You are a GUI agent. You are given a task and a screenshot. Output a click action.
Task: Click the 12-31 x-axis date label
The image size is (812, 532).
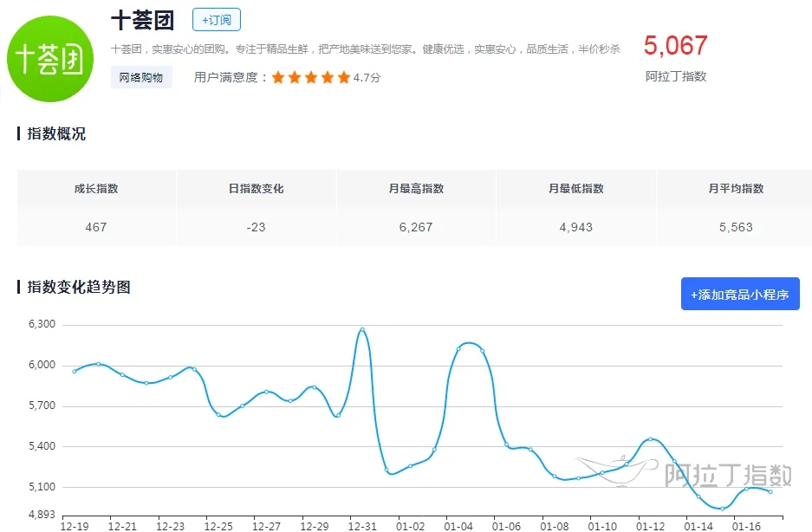pos(362,526)
